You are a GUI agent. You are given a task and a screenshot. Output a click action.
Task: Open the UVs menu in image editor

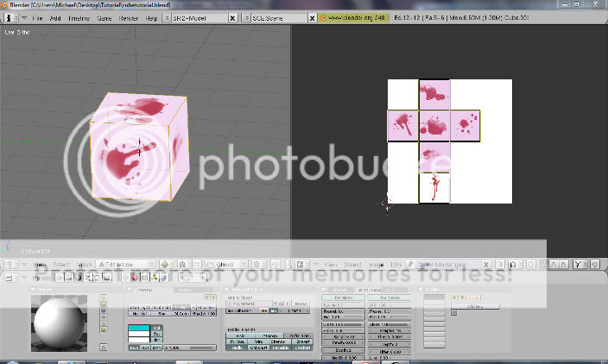pos(396,265)
